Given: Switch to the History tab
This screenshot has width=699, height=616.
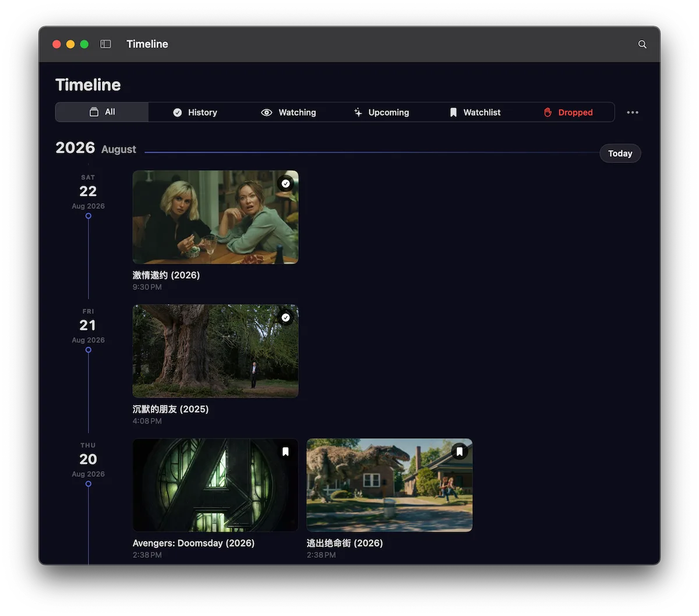Looking at the screenshot, I should 195,112.
